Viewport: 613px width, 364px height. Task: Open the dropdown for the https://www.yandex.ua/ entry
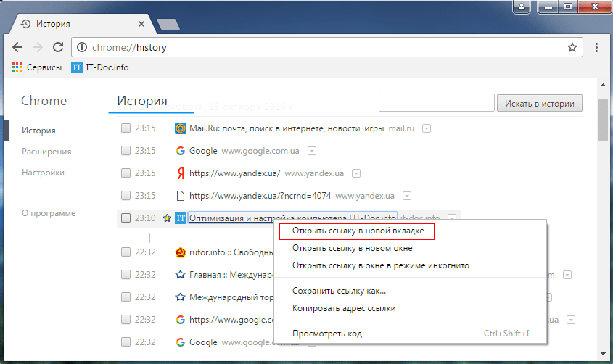pos(355,173)
